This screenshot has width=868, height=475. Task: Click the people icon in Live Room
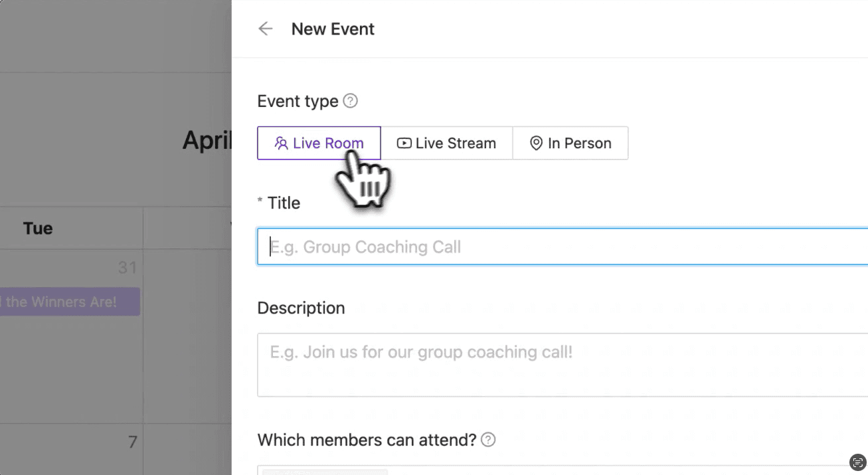[282, 143]
